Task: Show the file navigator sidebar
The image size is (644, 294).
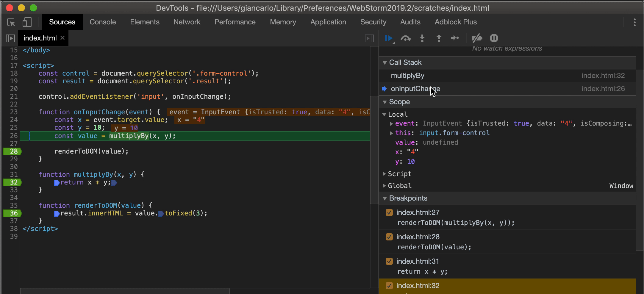Action: [x=10, y=38]
